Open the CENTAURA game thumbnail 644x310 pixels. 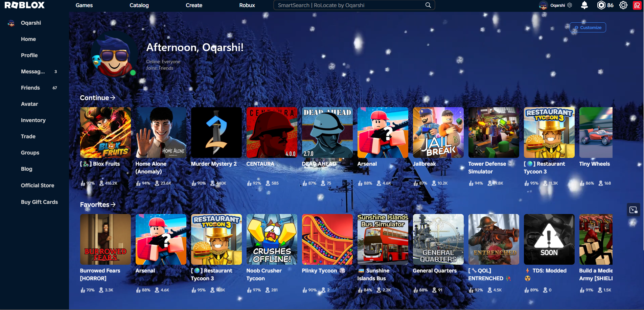coord(272,133)
